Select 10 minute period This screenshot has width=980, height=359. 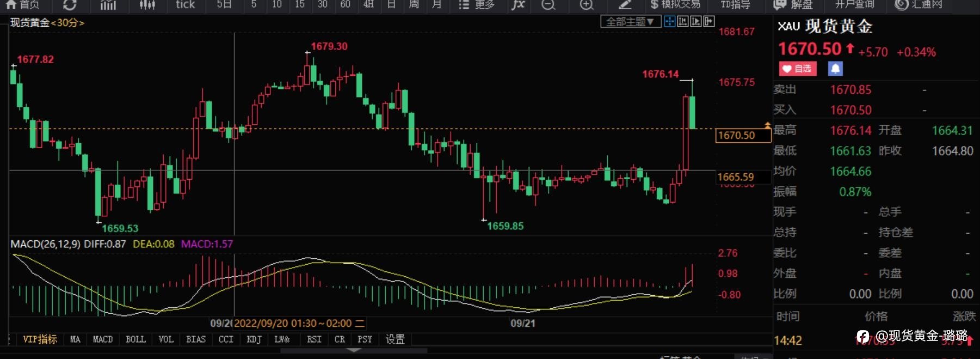277,4
